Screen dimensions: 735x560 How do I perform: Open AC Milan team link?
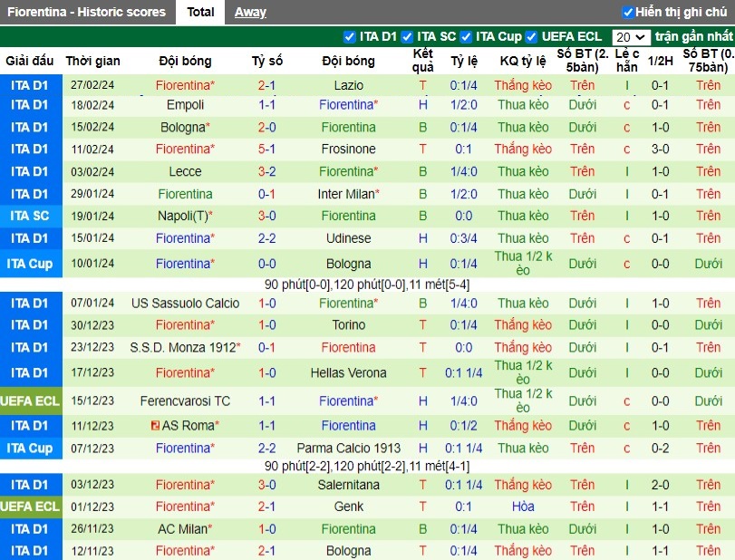pos(185,529)
